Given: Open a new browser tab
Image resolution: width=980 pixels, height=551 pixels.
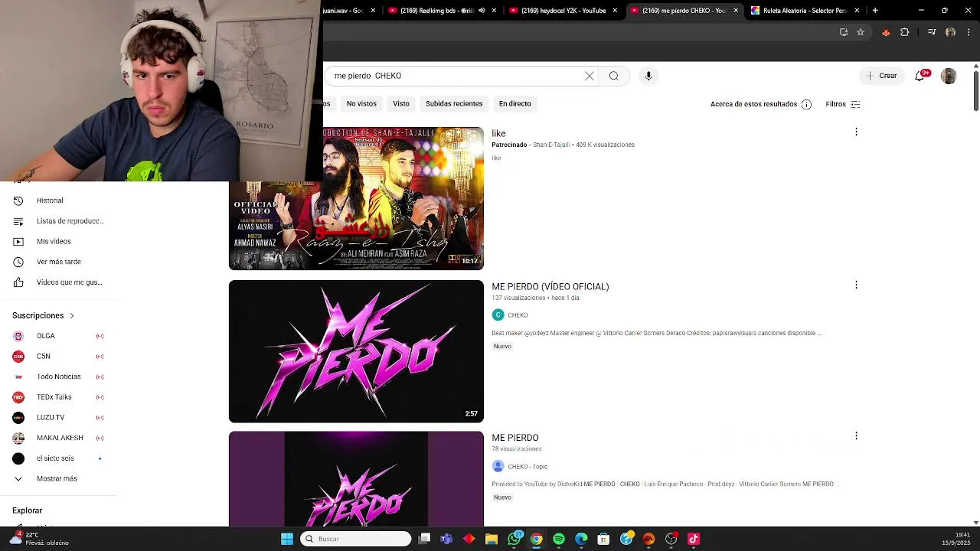Looking at the screenshot, I should (875, 10).
